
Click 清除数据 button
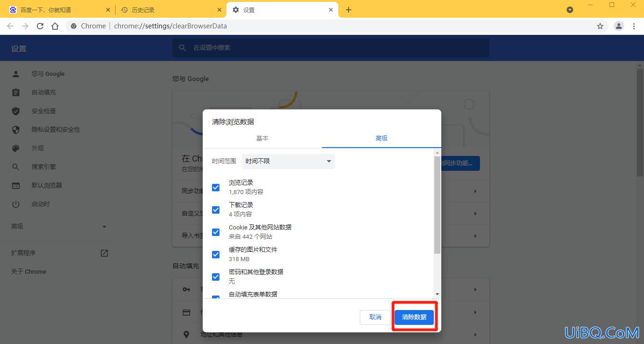(414, 317)
